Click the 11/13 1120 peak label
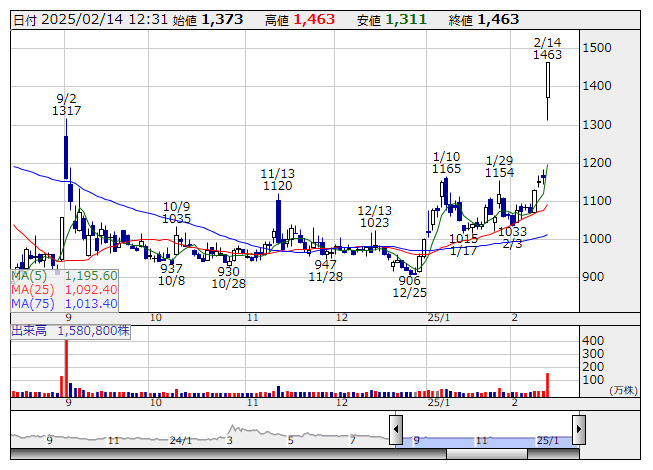The width and height of the screenshot is (653, 470). pos(277,179)
